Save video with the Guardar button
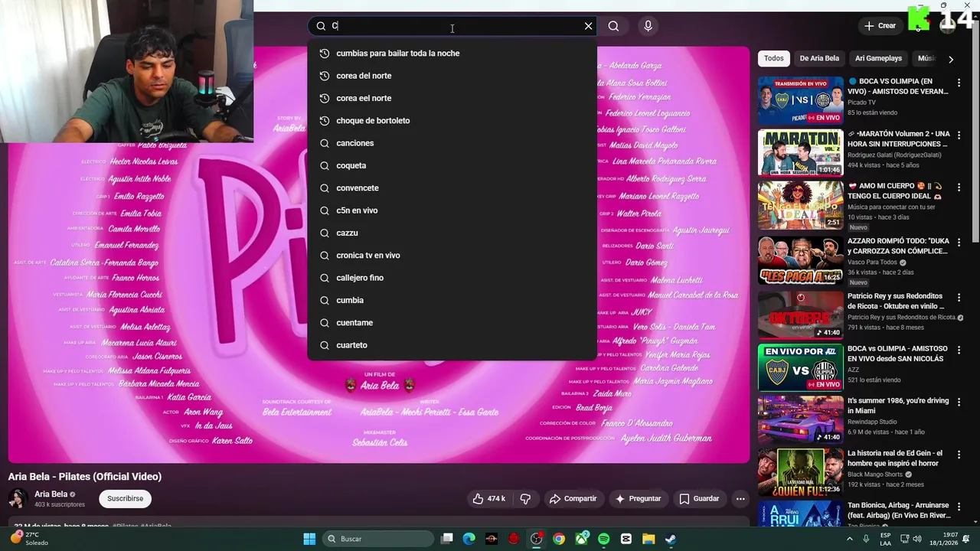The height and width of the screenshot is (551, 980). point(699,498)
